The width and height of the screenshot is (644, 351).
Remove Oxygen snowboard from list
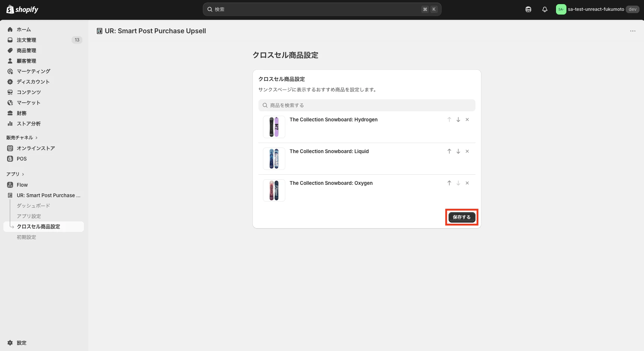(467, 183)
